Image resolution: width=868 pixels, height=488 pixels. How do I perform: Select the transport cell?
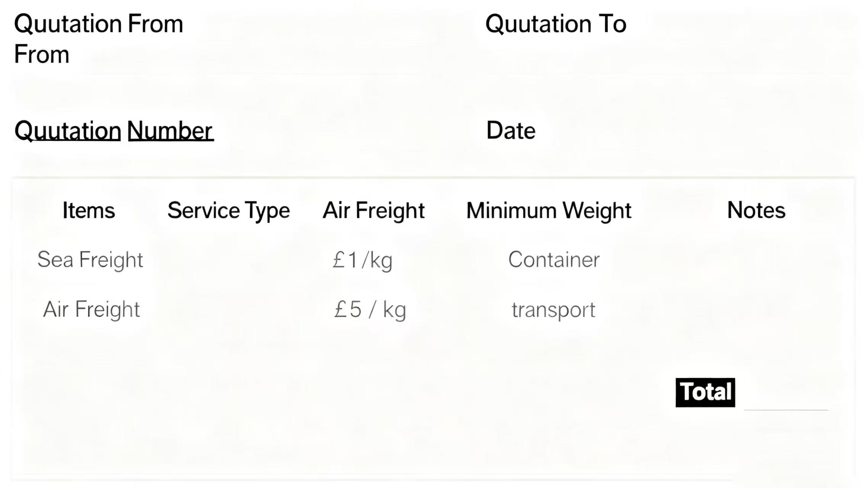(553, 310)
